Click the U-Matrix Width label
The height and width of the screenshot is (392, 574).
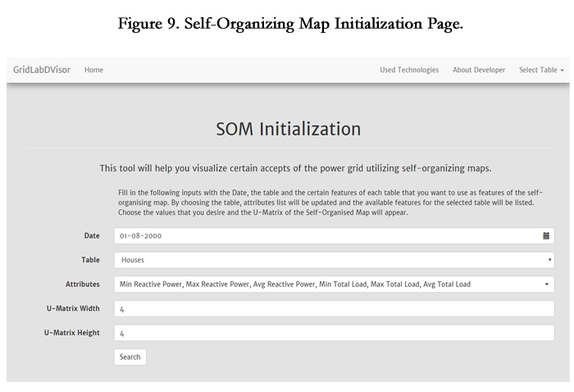point(73,308)
